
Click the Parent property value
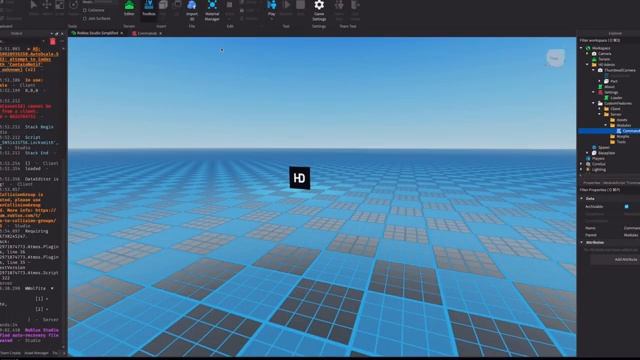(631, 235)
